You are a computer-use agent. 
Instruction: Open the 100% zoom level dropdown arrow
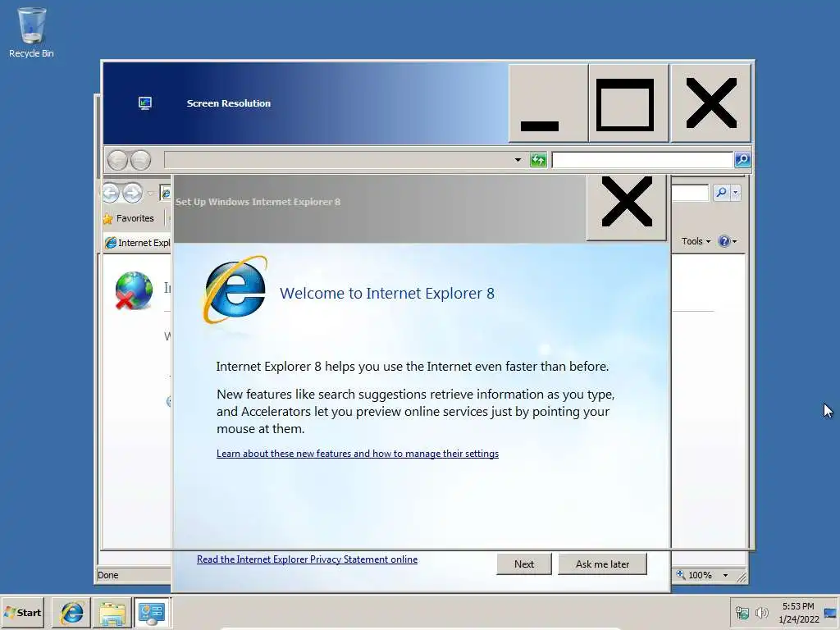click(x=725, y=575)
